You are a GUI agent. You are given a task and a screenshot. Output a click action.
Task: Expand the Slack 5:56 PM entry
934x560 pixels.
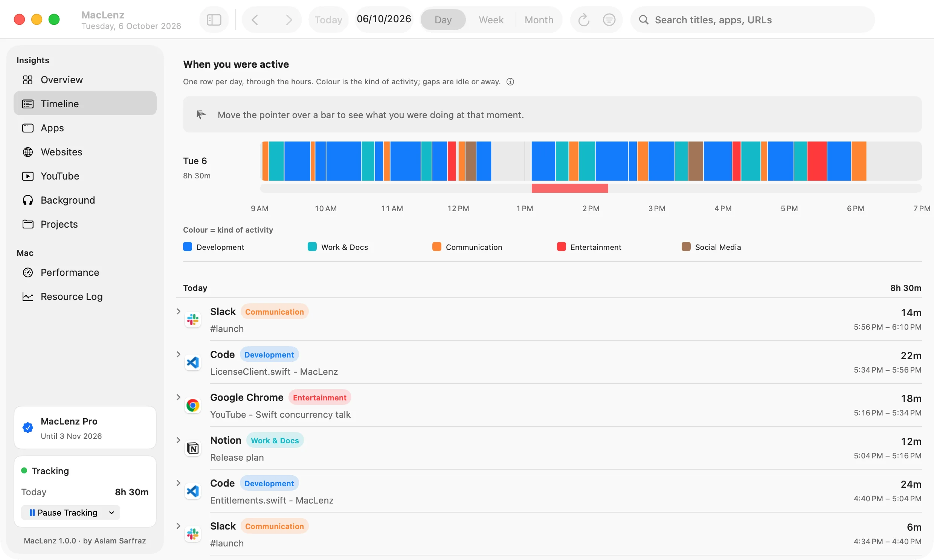point(178,311)
